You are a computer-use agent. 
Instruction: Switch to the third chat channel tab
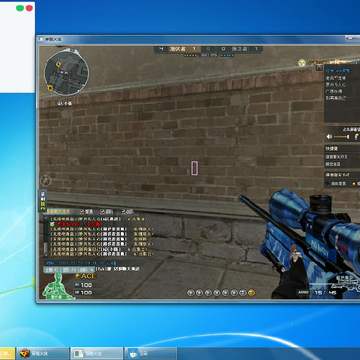pyautogui.click(x=87, y=269)
